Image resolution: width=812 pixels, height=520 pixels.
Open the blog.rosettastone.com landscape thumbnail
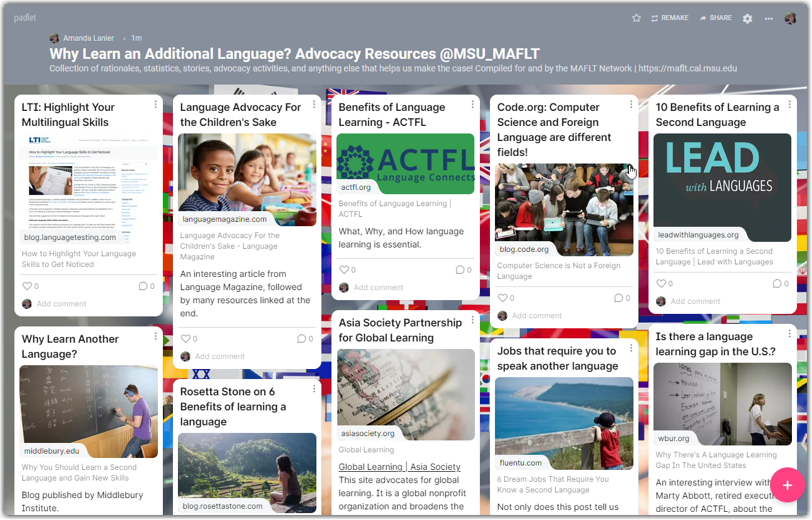[x=247, y=473]
